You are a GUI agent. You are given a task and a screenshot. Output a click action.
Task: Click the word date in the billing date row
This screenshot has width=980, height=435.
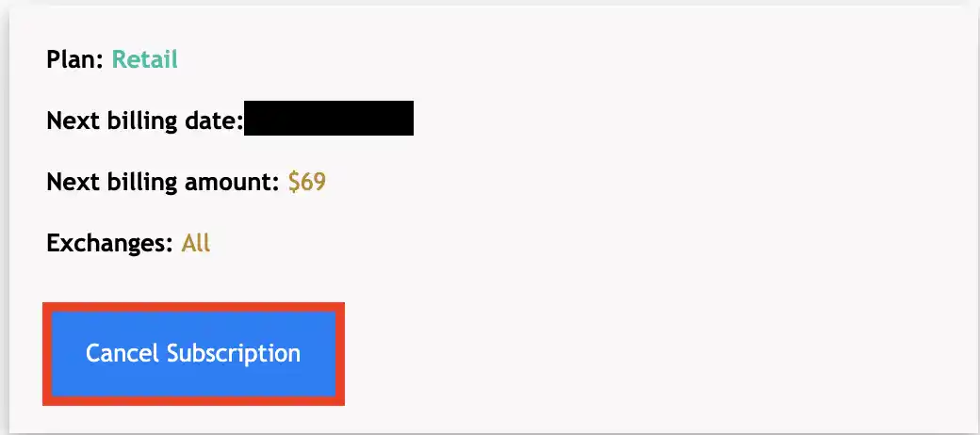[x=216, y=121]
